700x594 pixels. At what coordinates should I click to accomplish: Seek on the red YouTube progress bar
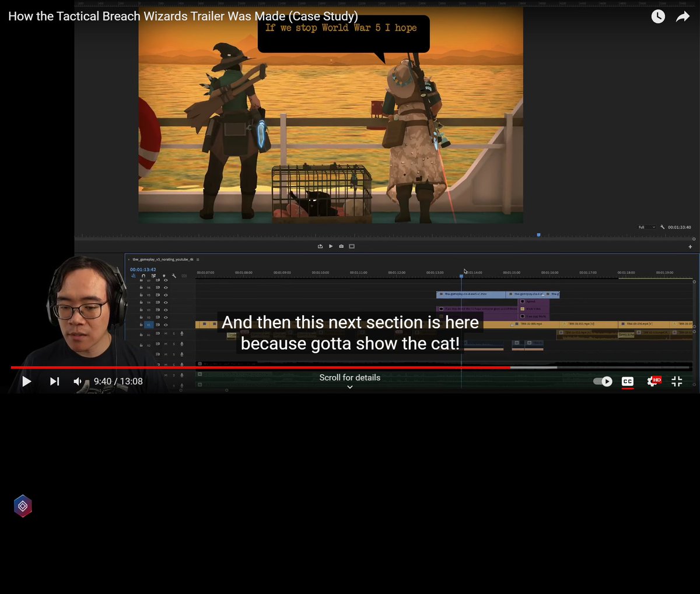point(350,367)
